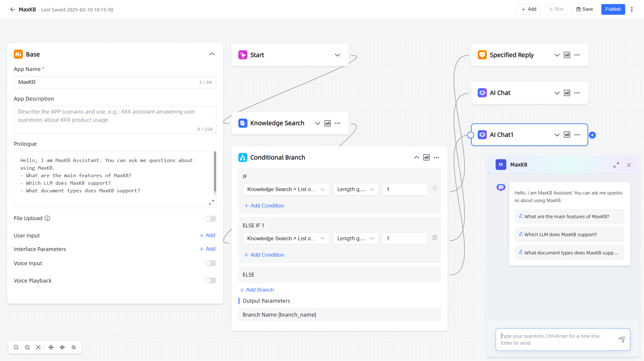Expand the AI Chat1 node dropdown chevron

pyautogui.click(x=557, y=135)
